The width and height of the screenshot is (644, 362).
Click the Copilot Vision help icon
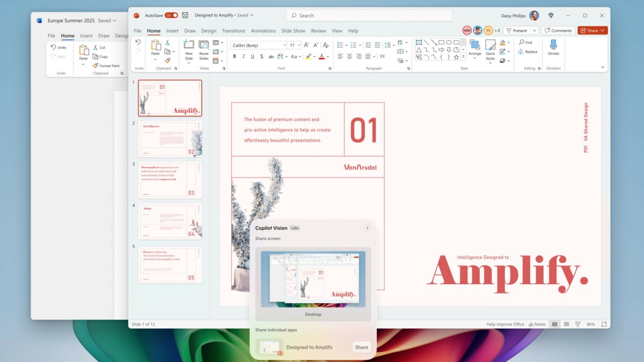click(368, 228)
